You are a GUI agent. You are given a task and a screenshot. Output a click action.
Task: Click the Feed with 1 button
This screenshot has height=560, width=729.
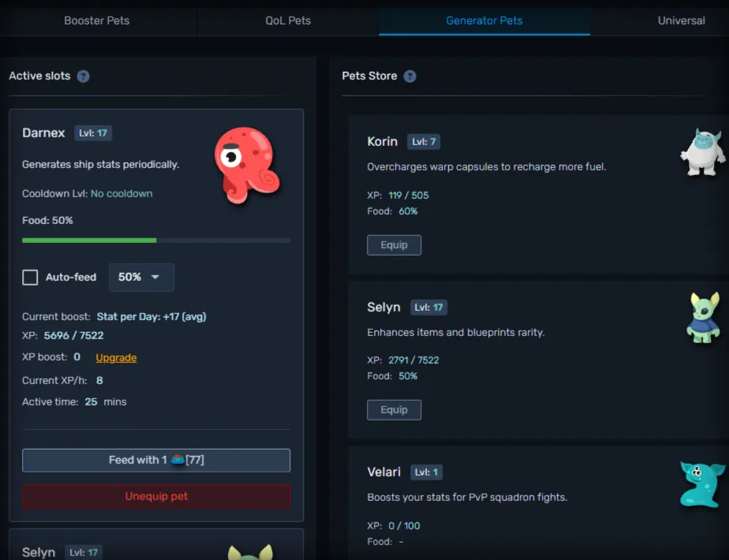[156, 461]
